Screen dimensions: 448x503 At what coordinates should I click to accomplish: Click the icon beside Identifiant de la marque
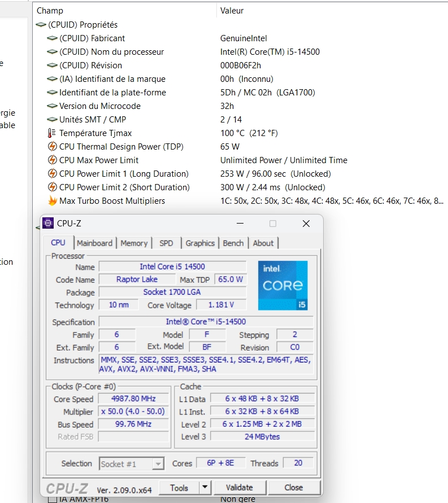point(52,79)
